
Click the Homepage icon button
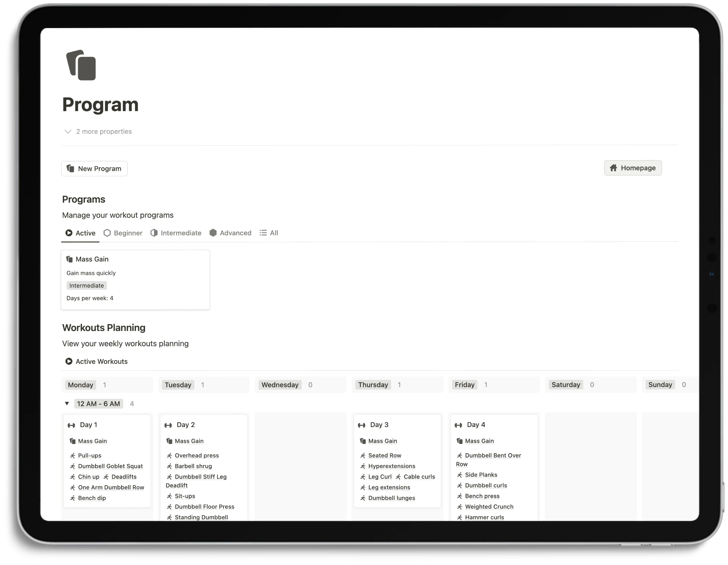point(613,168)
